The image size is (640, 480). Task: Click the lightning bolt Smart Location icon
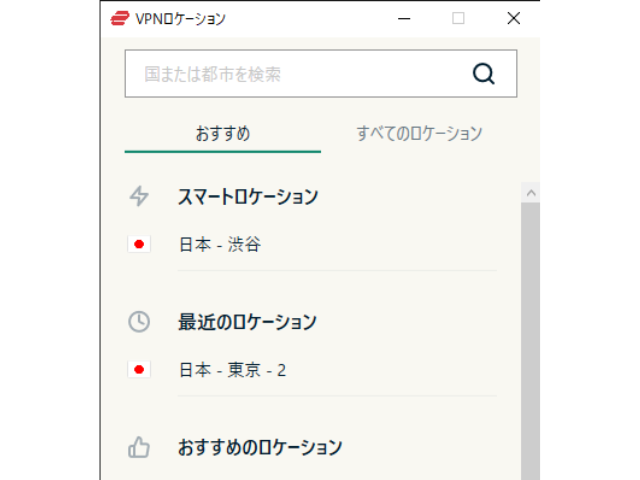point(139,196)
